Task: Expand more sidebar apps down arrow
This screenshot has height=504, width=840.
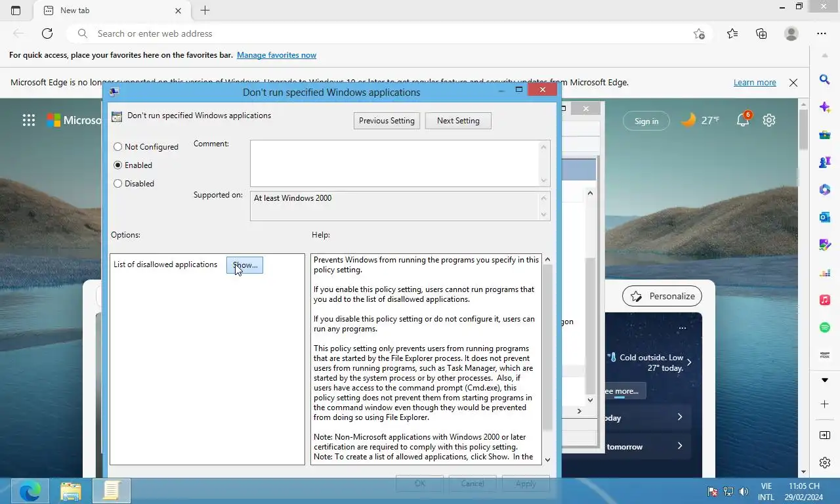Action: pos(825,380)
